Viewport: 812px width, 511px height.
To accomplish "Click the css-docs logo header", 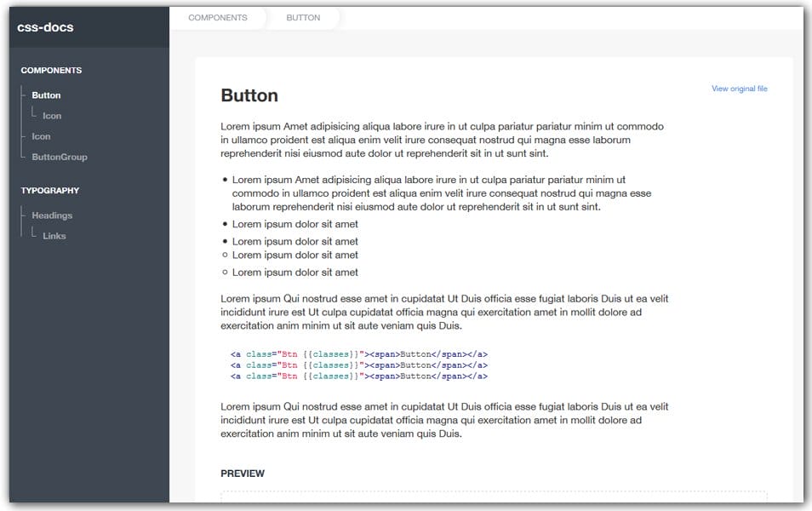I will pos(43,26).
